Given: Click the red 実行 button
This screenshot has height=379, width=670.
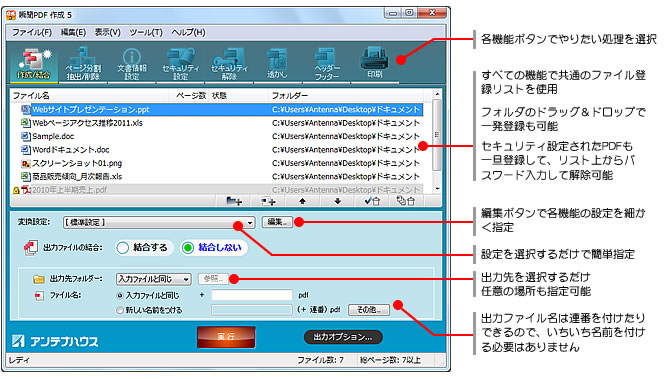Looking at the screenshot, I should point(226,337).
